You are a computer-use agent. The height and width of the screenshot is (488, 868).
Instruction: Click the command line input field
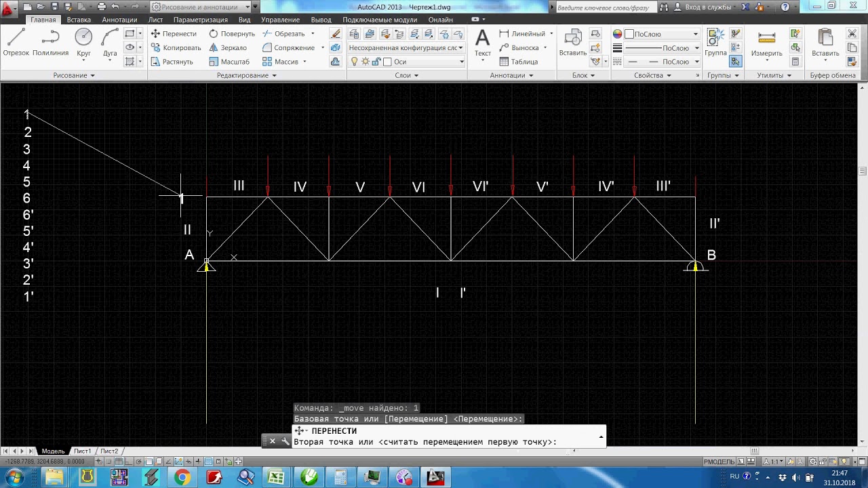coord(448,442)
